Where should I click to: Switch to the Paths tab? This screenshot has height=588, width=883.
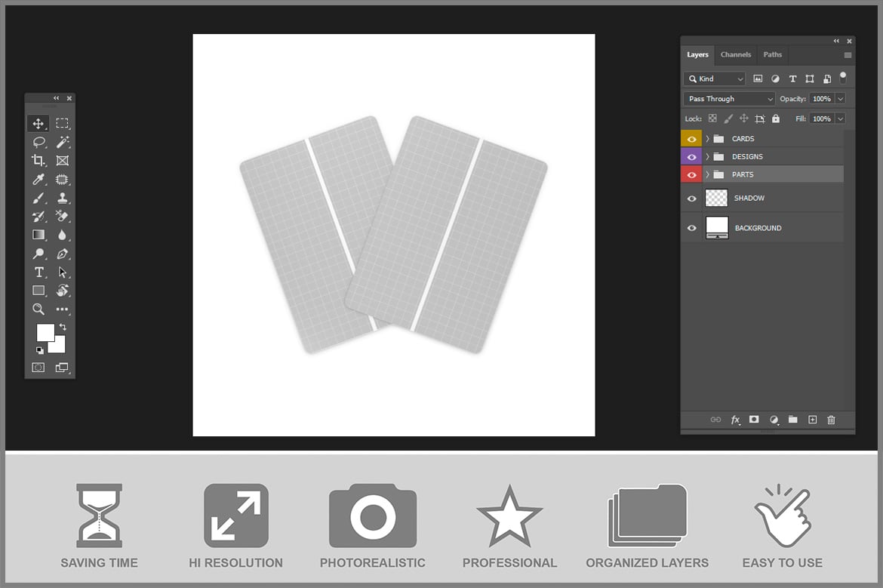(773, 54)
